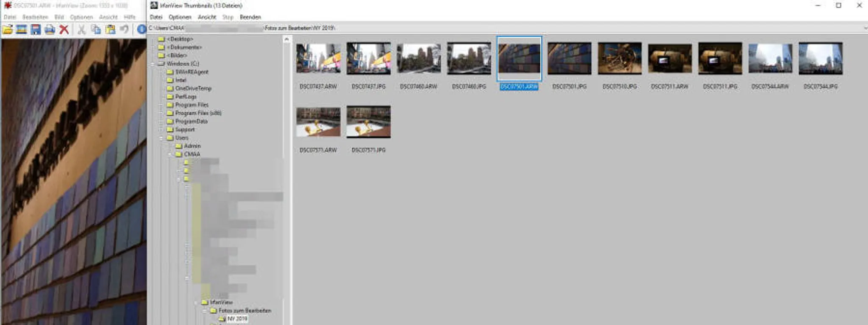Click IrfanView Thumbnails window title icon
868x325 pixels.
pos(154,6)
